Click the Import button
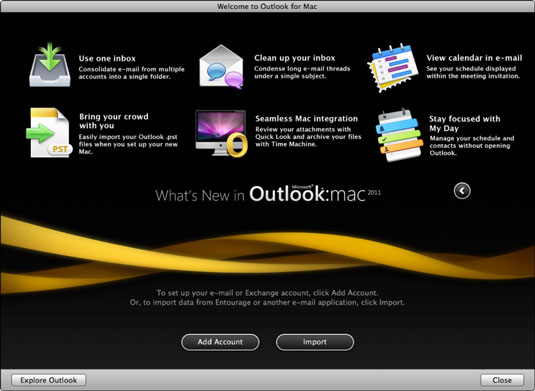 tap(315, 342)
